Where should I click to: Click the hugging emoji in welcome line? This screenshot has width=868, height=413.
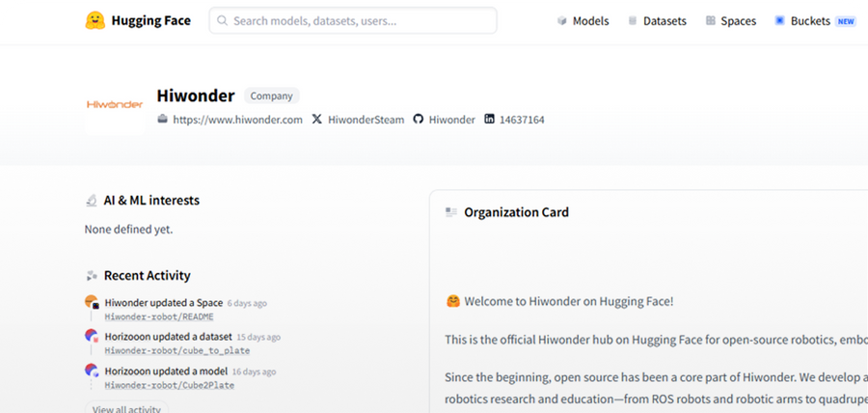[x=453, y=302]
